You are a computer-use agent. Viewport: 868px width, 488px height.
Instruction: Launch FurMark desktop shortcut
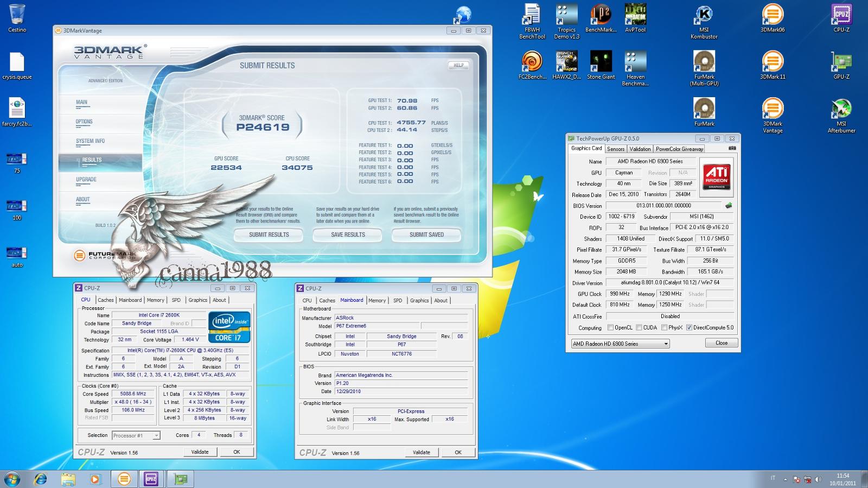tap(704, 112)
